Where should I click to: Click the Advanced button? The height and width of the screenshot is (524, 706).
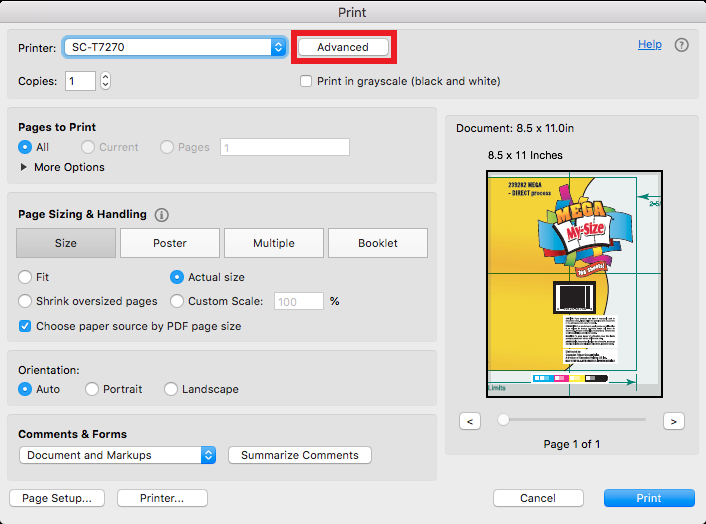coord(343,47)
